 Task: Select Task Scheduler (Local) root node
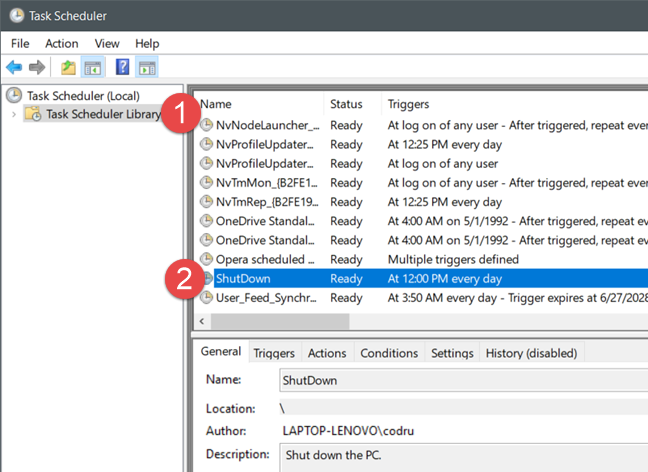pyautogui.click(x=83, y=96)
